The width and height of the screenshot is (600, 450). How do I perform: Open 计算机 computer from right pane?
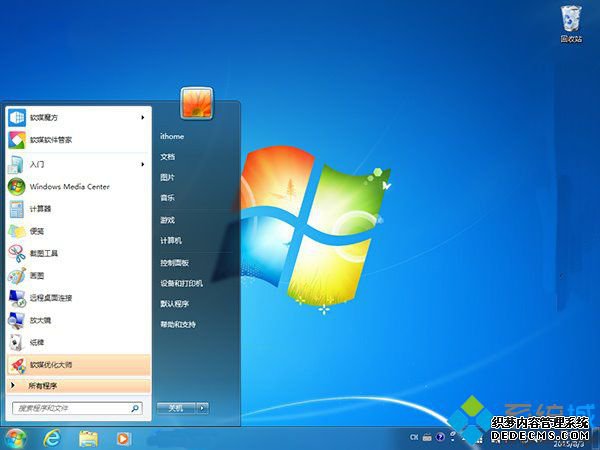point(171,241)
